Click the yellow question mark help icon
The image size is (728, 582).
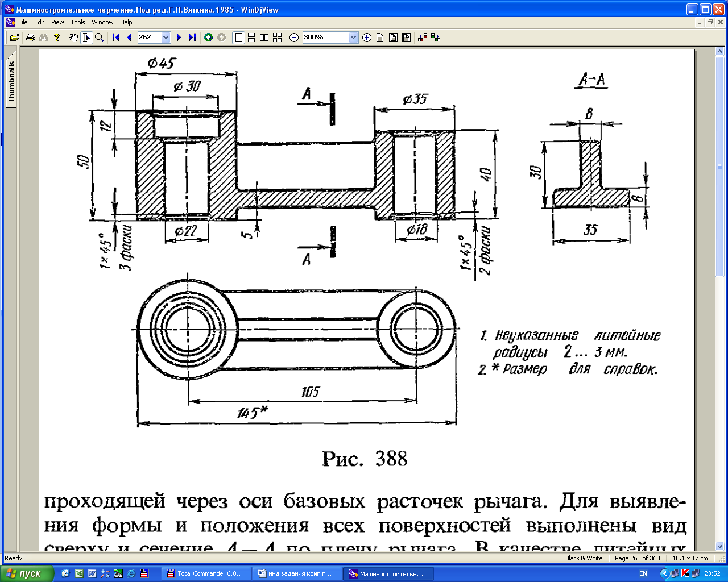(x=57, y=38)
